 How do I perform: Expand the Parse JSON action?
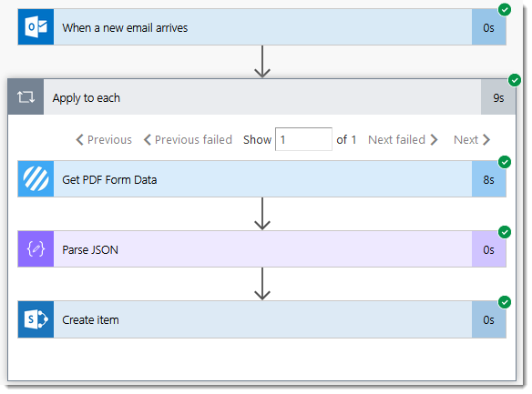coord(262,249)
